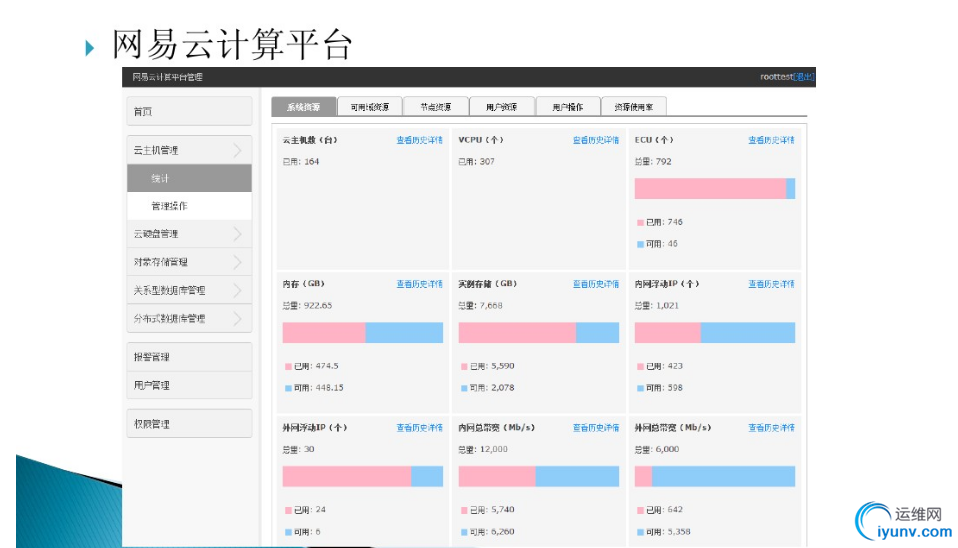Expand the 关系型数据库管理 chevron
The image size is (958, 548).
pos(238,290)
